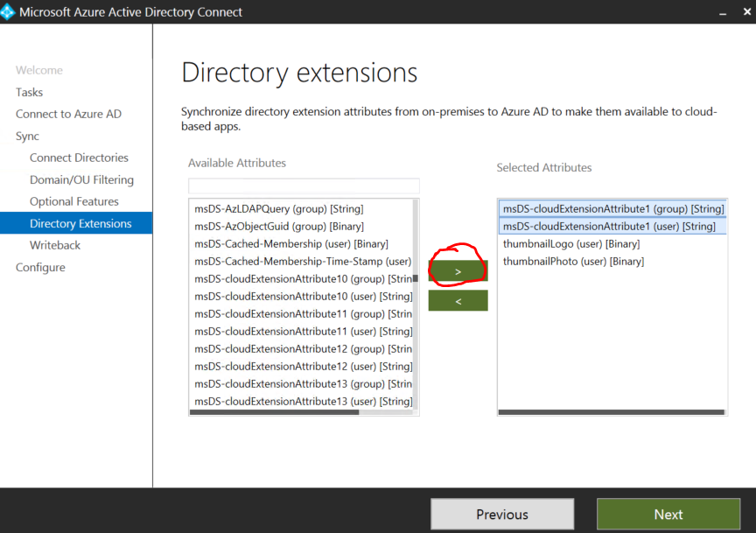Minimize the Azure AD Connect window
The image size is (756, 533).
pos(723,12)
